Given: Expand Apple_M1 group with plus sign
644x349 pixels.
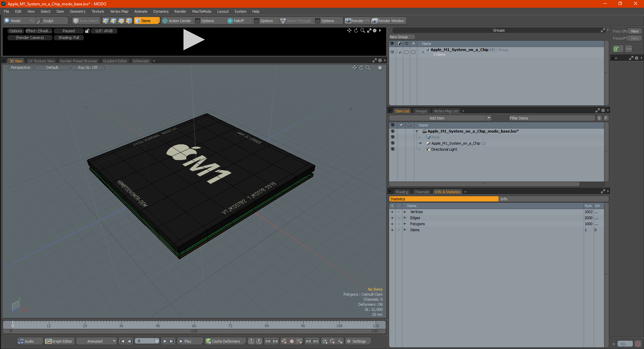Looking at the screenshot, I should [x=423, y=52].
